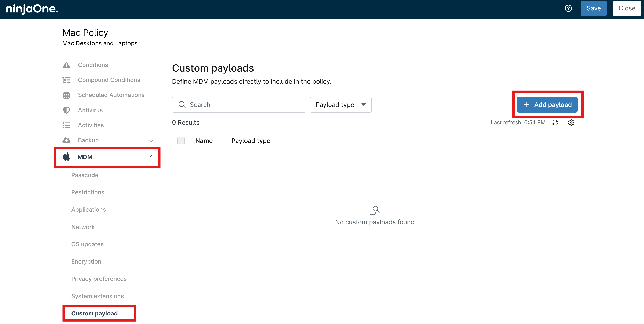Click the 0 Results text

coord(186,122)
